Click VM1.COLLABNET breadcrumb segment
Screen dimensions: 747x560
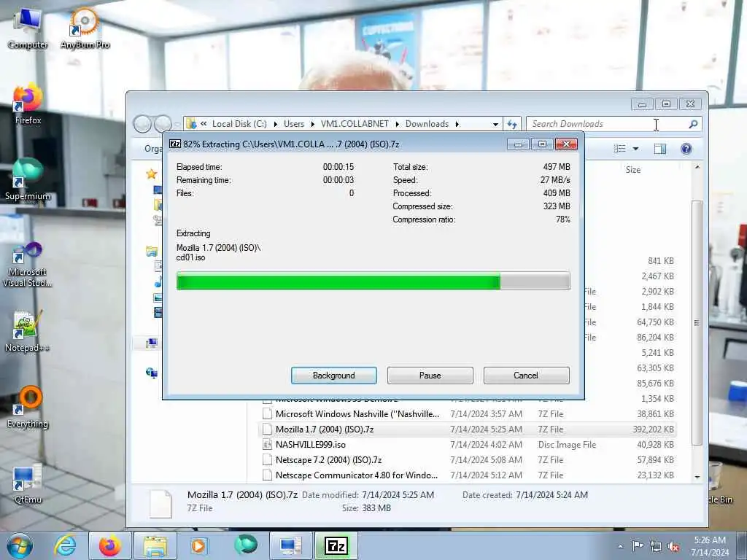[x=355, y=124]
